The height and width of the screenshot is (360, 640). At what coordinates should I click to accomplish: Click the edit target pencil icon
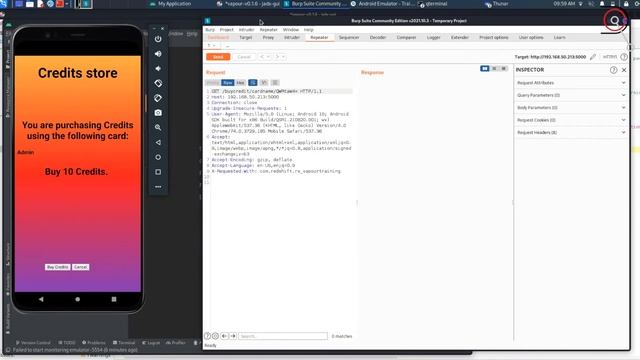tap(593, 57)
